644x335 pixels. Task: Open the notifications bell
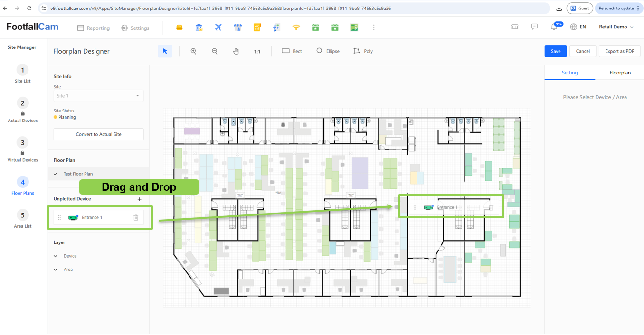[554, 27]
